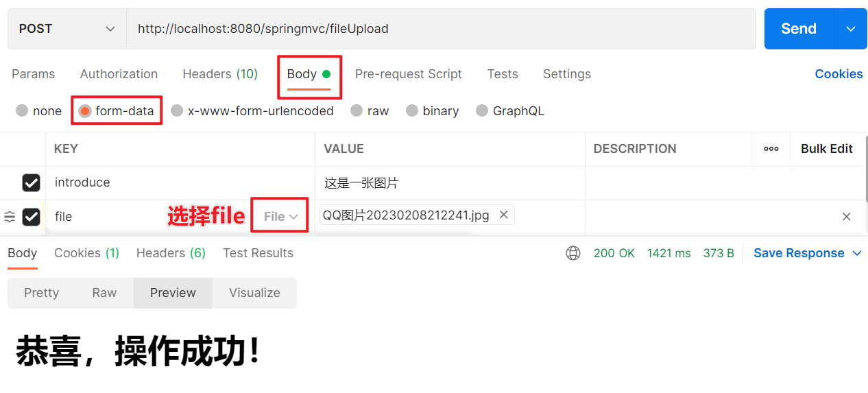Click the KEY column header
The image size is (868, 393).
pyautogui.click(x=66, y=149)
